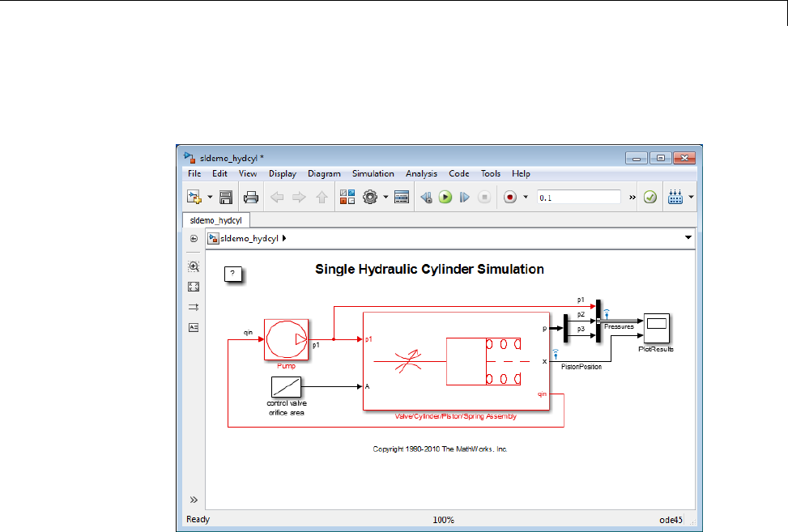
Task: Open the Model Explorer icon
Action: pyautogui.click(x=402, y=197)
